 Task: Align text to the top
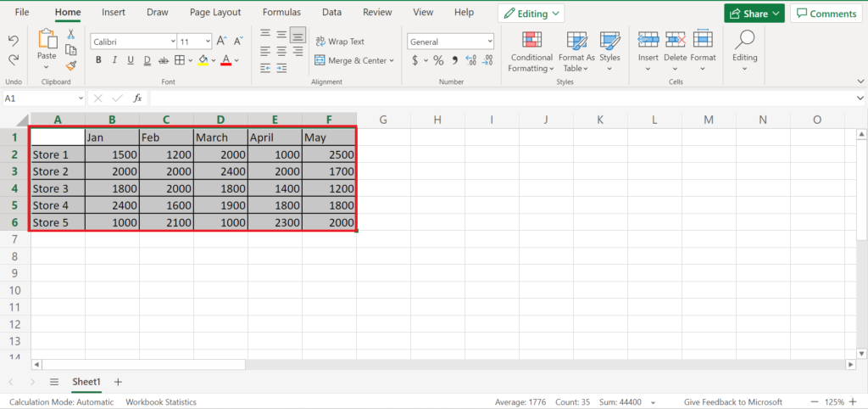pos(265,34)
